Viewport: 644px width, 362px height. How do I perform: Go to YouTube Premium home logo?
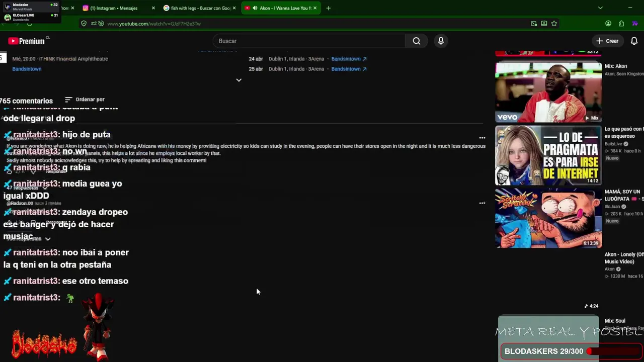coord(26,41)
